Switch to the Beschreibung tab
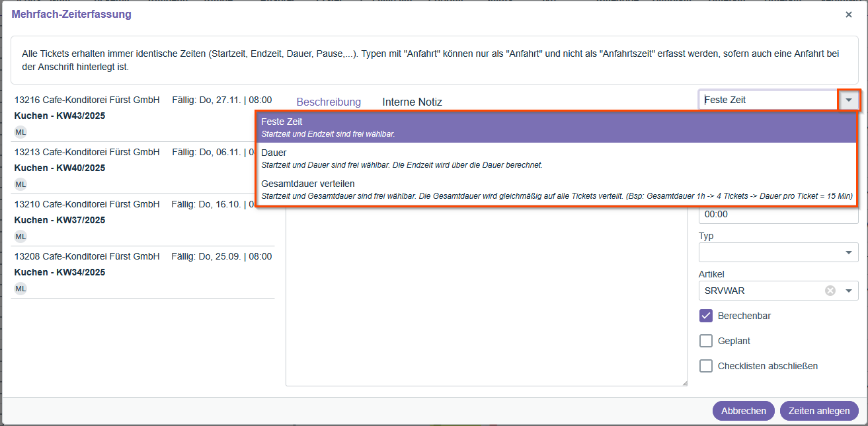 [x=329, y=102]
